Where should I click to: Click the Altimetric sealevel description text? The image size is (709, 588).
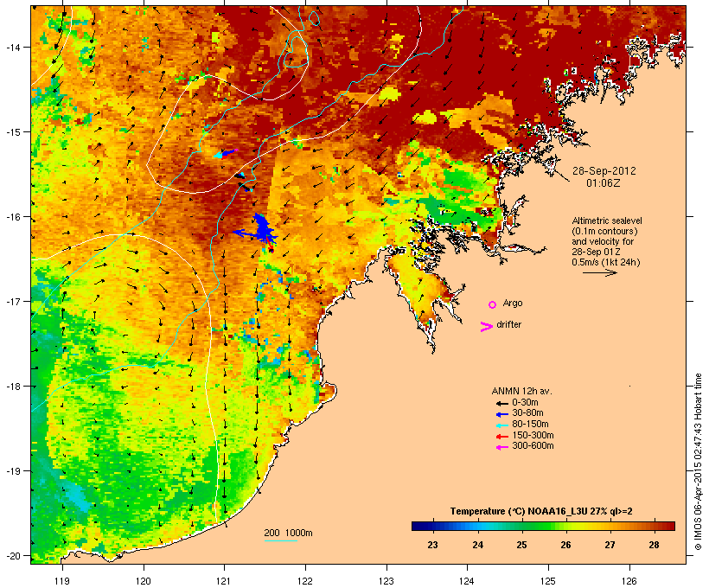click(607, 241)
